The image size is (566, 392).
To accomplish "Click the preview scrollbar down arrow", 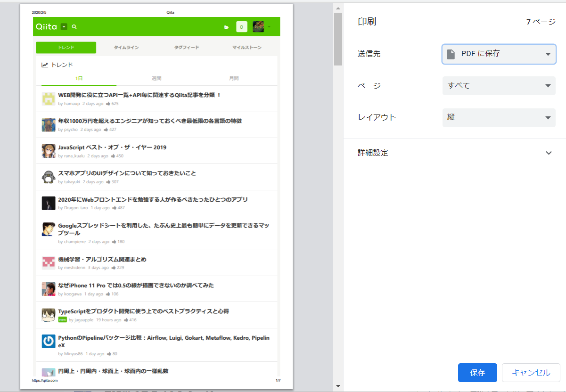I will [338, 386].
